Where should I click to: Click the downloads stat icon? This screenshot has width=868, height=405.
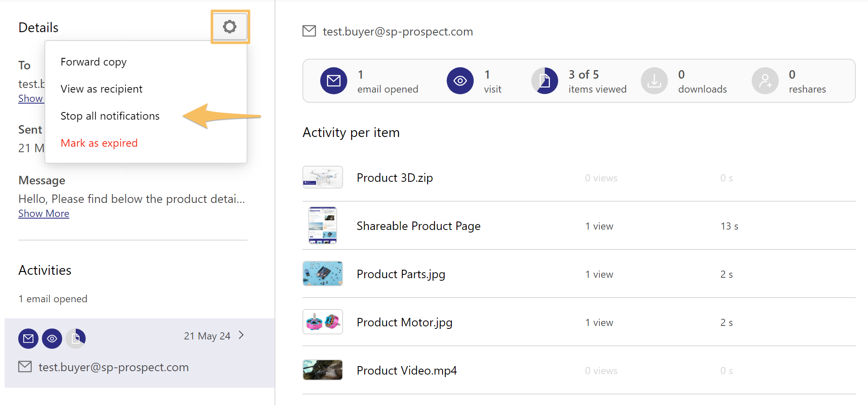[654, 81]
